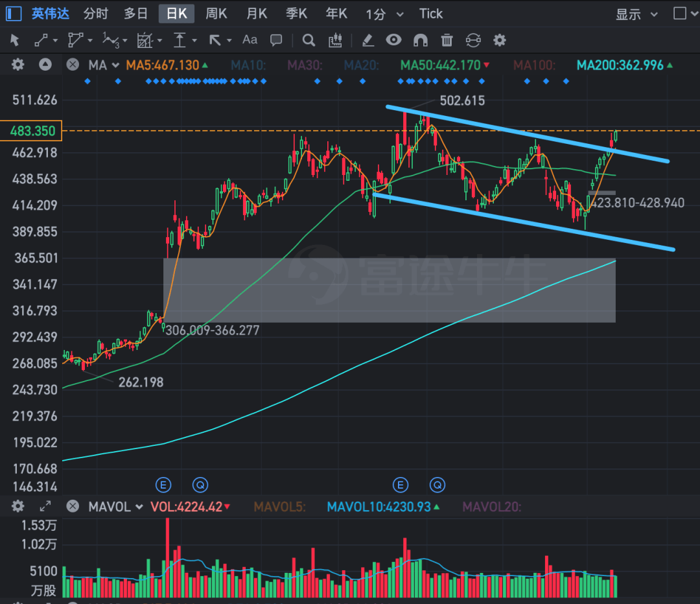The height and width of the screenshot is (604, 700).
Task: Toggle the MAVOL20 volume average line
Action: (x=491, y=507)
